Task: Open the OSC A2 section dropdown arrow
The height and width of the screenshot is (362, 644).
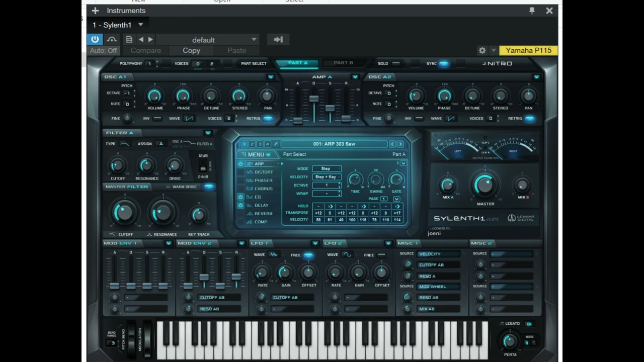Action: coord(536,77)
